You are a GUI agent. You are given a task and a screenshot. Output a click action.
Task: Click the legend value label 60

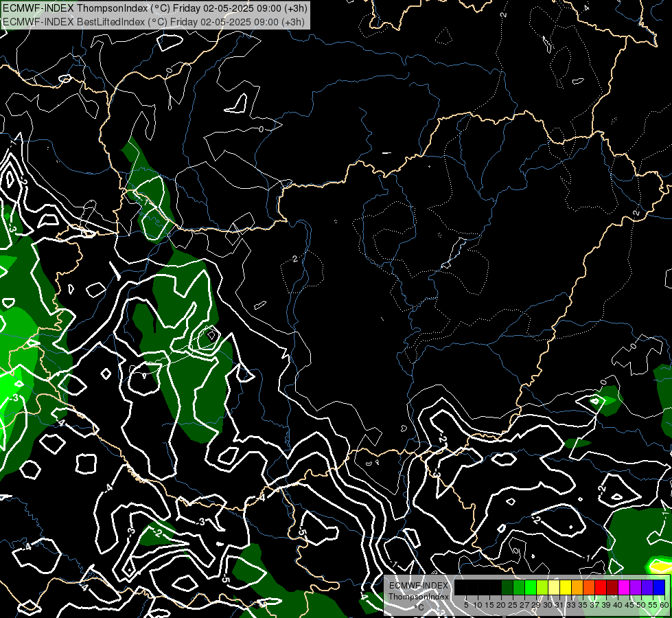pyautogui.click(x=664, y=605)
